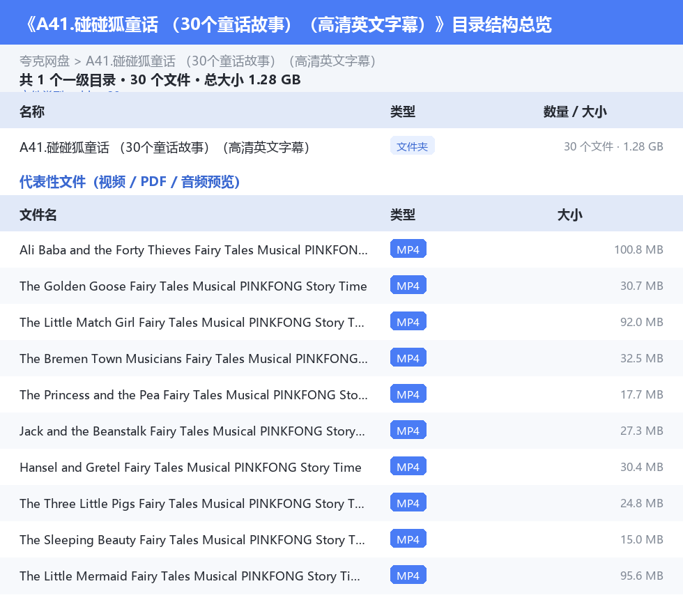Click the 代表性文件 section heading
The width and height of the screenshot is (683, 616).
pyautogui.click(x=130, y=182)
